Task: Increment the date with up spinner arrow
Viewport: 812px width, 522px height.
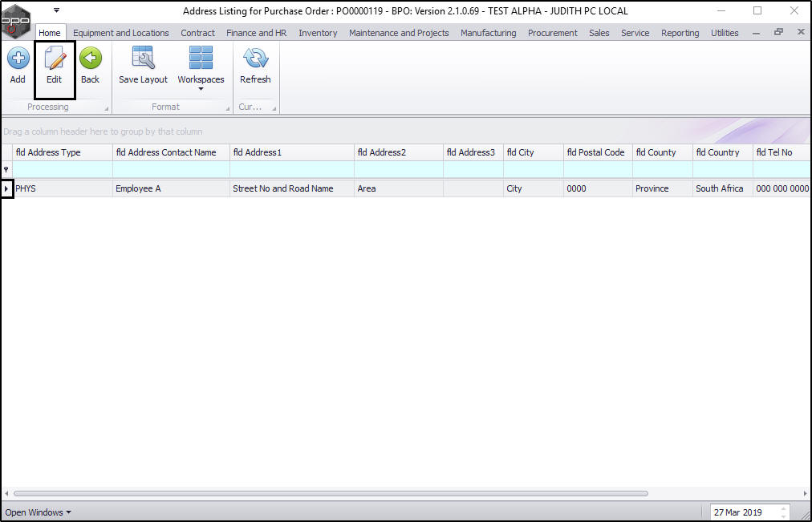Action: (784, 508)
